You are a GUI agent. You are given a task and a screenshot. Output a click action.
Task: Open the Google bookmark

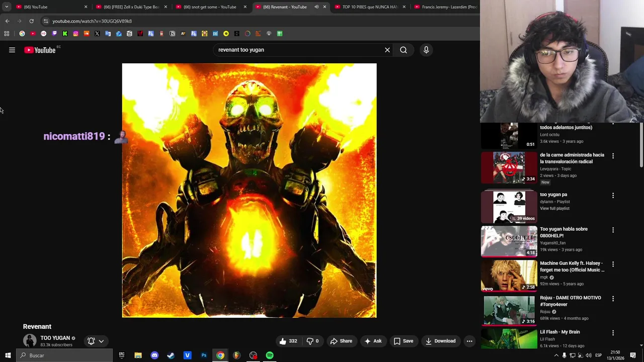pyautogui.click(x=22, y=34)
